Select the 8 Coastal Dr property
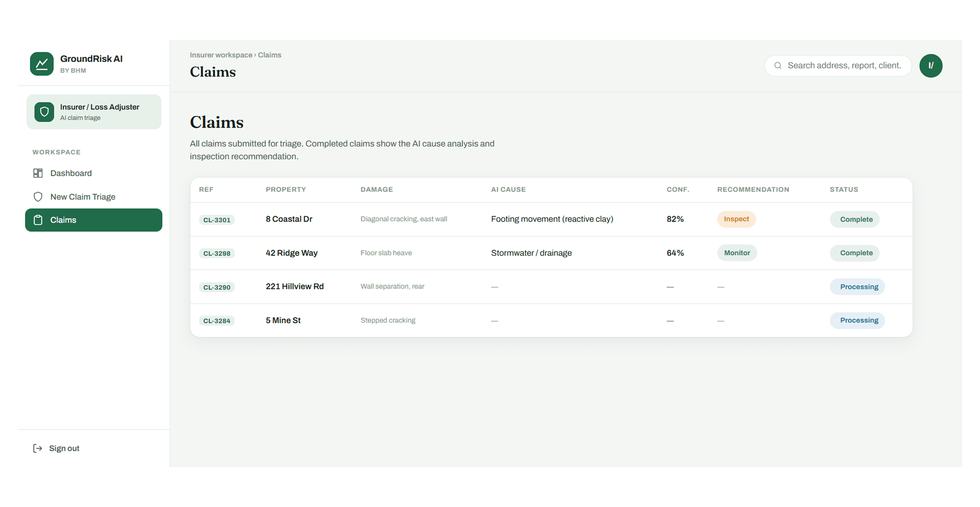Screen dimensions: 980x507 coord(289,219)
